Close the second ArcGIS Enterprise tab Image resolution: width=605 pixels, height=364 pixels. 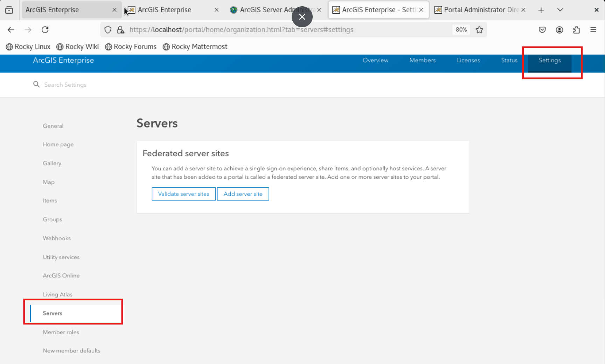pyautogui.click(x=216, y=10)
